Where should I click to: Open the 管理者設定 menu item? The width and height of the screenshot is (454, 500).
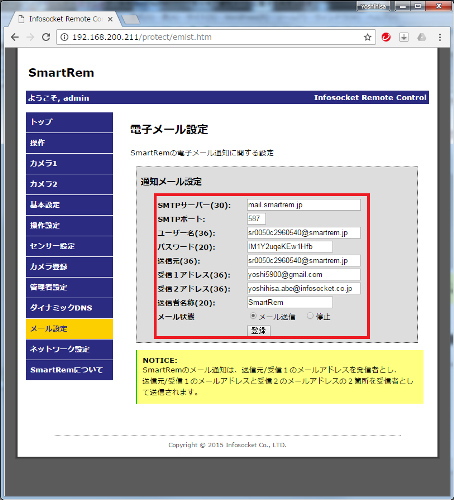69,287
